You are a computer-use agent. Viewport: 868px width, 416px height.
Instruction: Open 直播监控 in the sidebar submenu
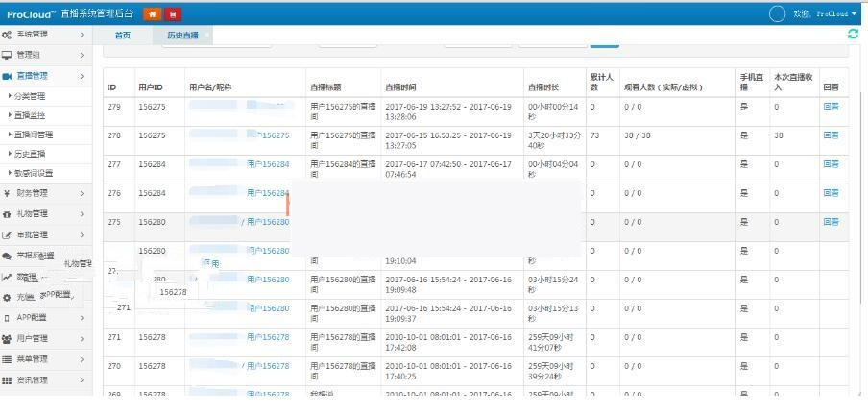31,115
